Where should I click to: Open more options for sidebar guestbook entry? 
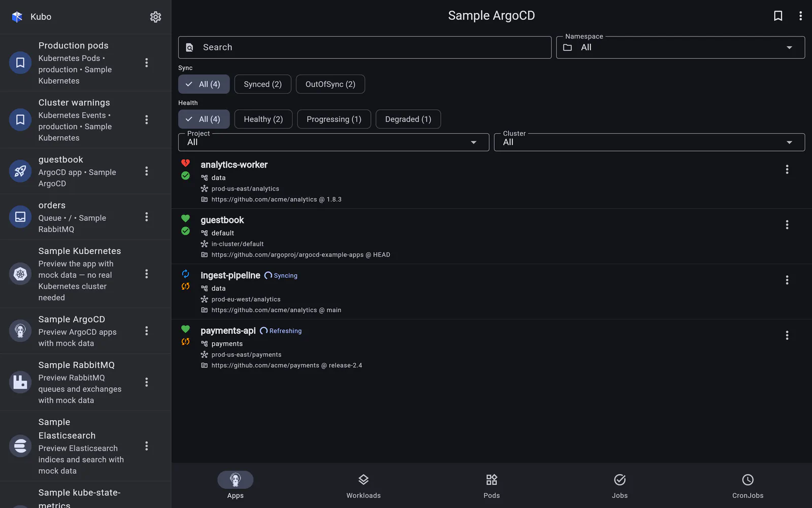(x=147, y=171)
